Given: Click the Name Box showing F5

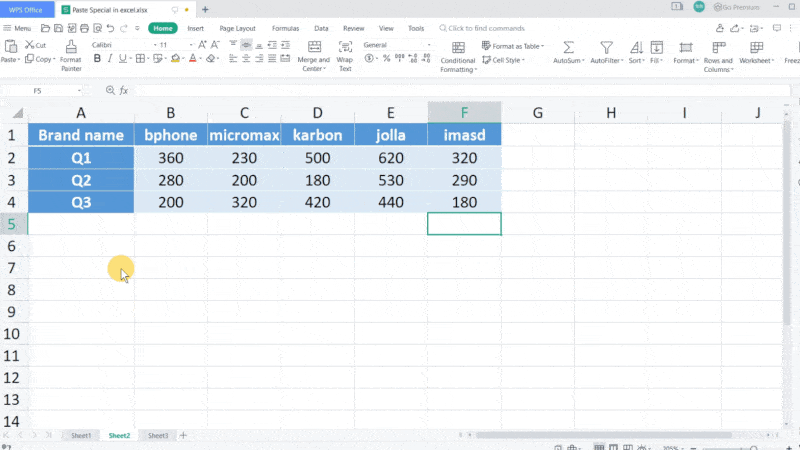Looking at the screenshot, I should pos(42,91).
